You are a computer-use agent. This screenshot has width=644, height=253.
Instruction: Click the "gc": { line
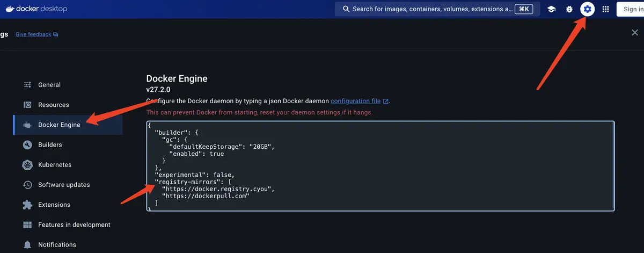(x=175, y=139)
